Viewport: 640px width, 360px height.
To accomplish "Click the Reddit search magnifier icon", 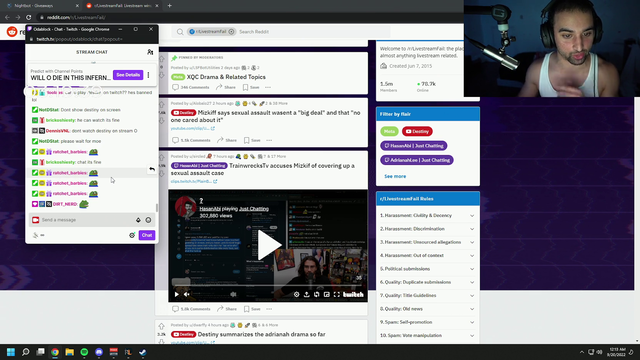I will pyautogui.click(x=180, y=32).
